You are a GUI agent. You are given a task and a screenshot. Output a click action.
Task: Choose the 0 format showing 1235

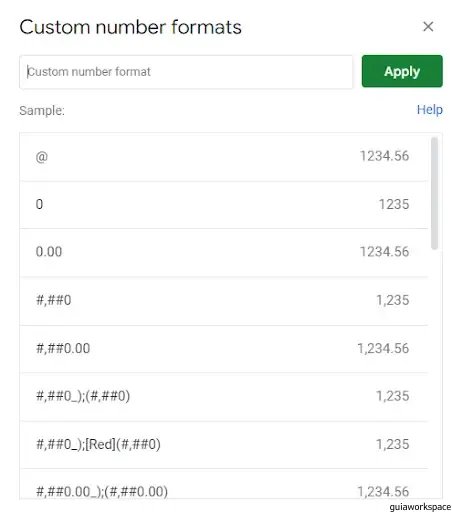coord(224,205)
